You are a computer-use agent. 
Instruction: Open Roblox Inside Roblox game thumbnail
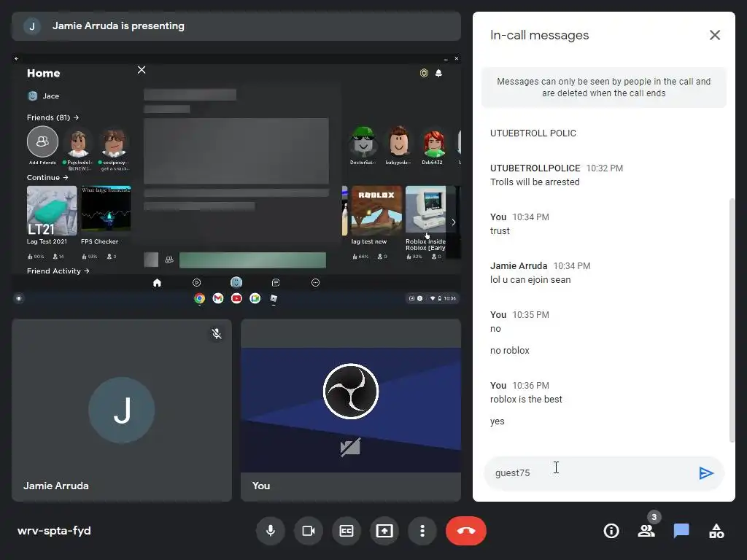[425, 211]
